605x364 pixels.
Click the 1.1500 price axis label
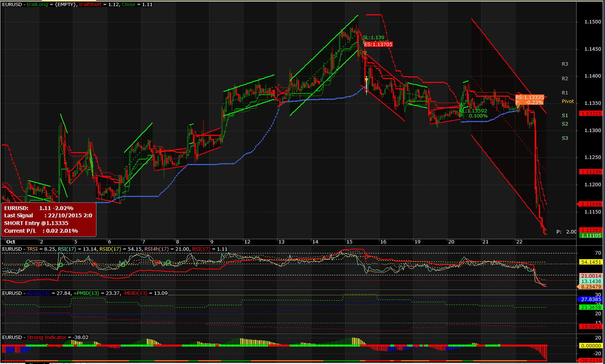point(593,22)
